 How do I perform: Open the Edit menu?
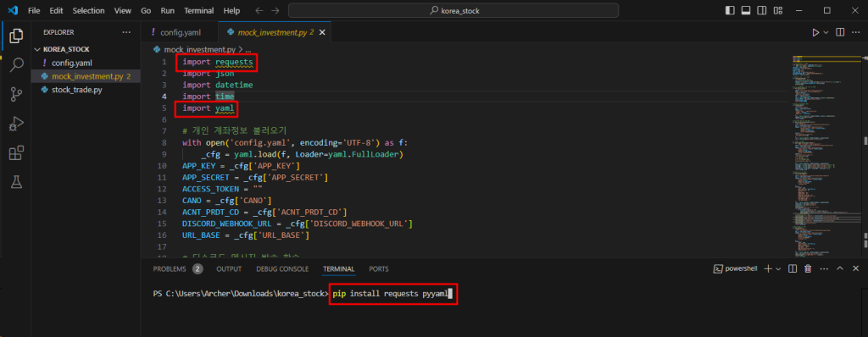point(56,10)
